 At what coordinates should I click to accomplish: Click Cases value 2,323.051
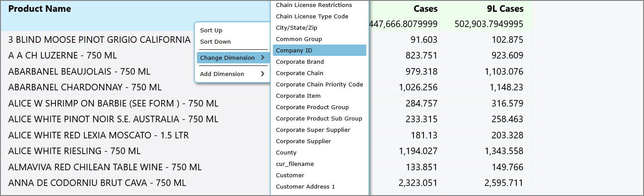point(418,183)
